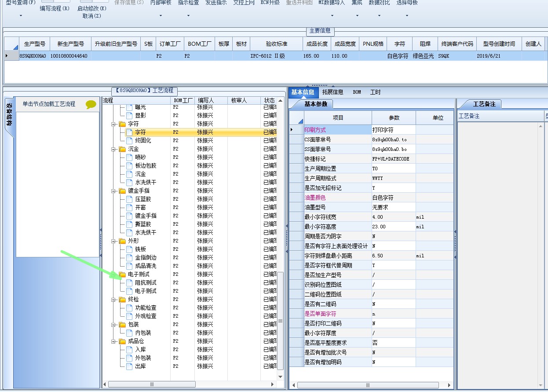Click document icon beside 曝光 step
Viewport: 548px width, 392px height.
pyautogui.click(x=129, y=107)
